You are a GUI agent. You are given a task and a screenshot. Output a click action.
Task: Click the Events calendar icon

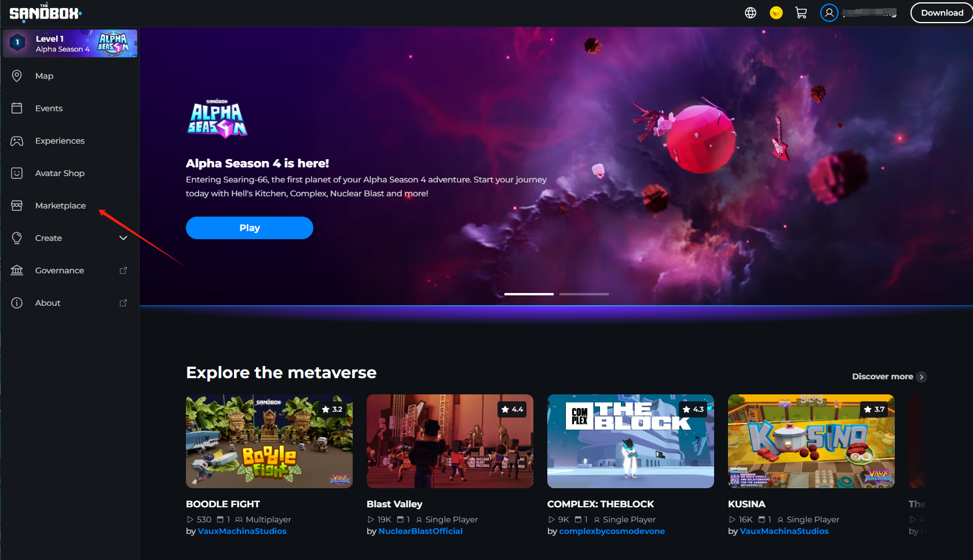(17, 108)
